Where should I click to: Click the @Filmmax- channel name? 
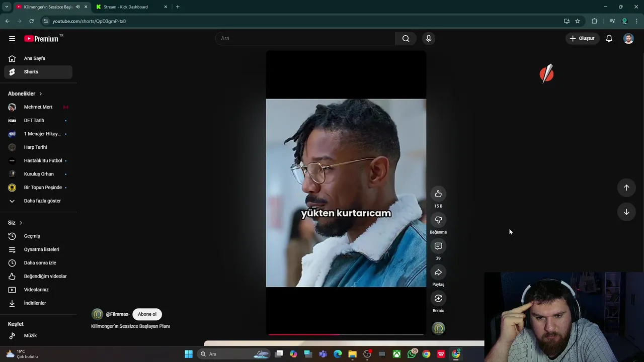tap(118, 314)
